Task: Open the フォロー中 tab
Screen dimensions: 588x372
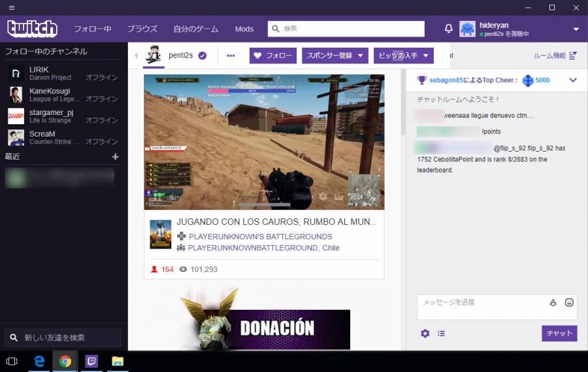Action: click(x=92, y=29)
